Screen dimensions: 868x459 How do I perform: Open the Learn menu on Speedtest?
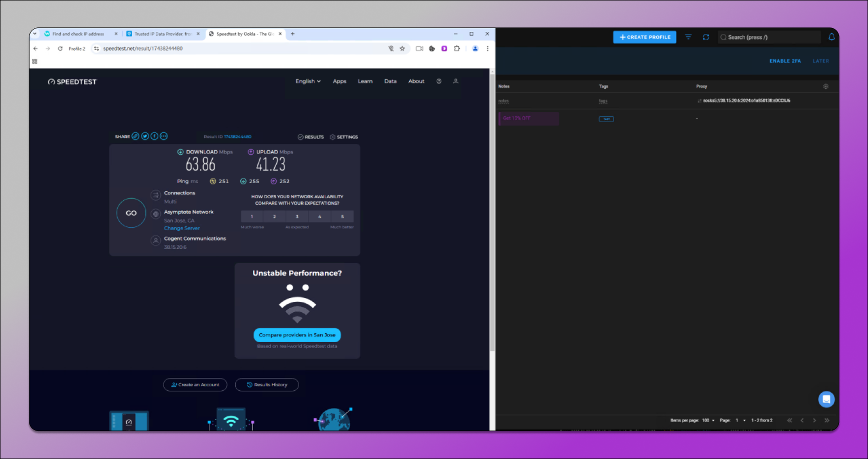[x=365, y=81]
